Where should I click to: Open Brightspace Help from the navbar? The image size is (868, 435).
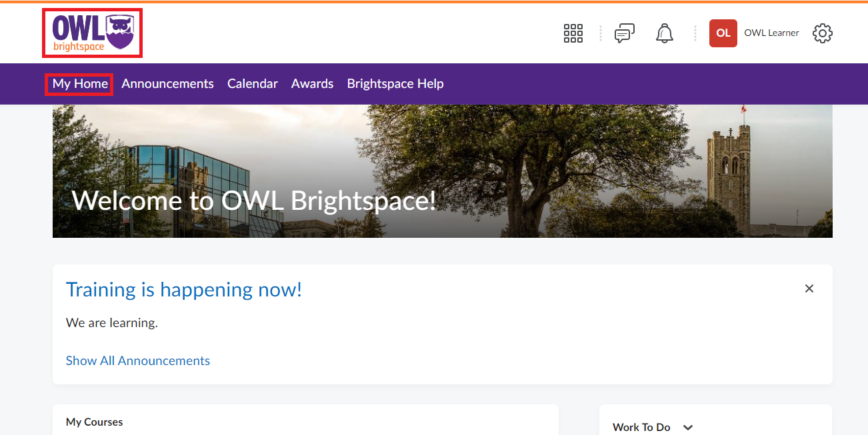[395, 84]
